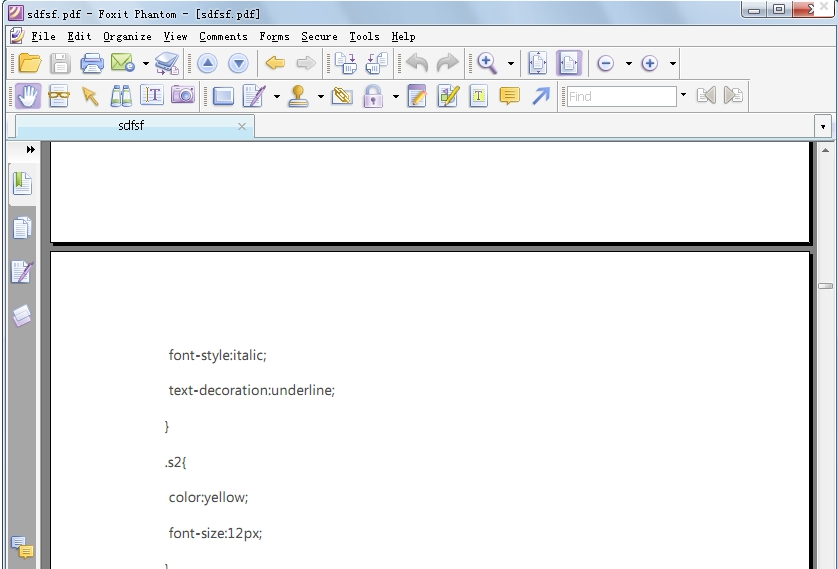
Task: Open the Find options dropdown
Action: point(683,96)
